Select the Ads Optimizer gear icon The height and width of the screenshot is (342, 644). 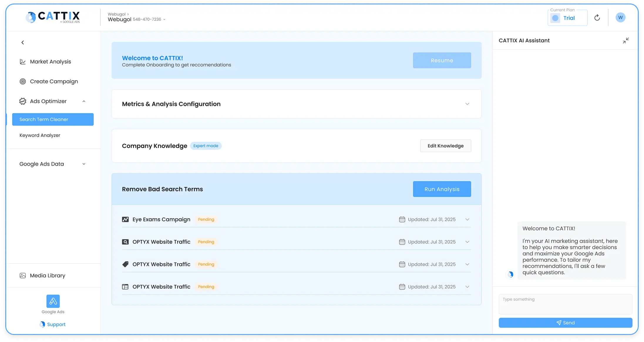pos(23,101)
